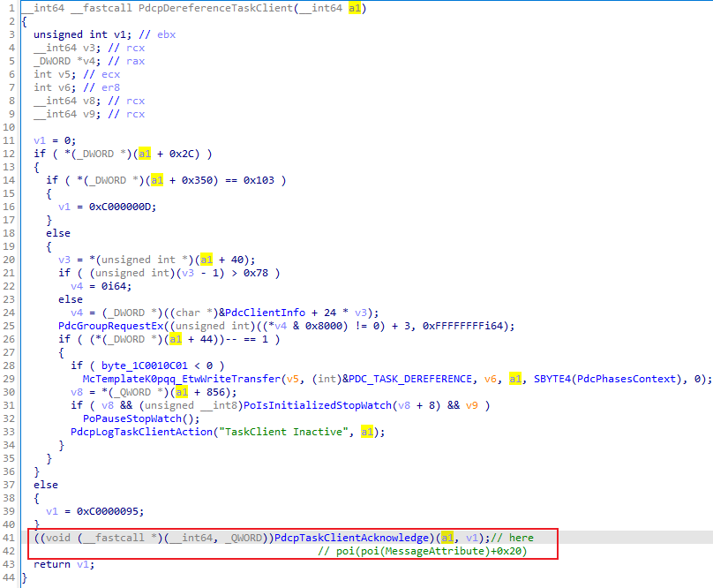Click the PDC_TASK_DEREFERENCE symbol

(410, 379)
